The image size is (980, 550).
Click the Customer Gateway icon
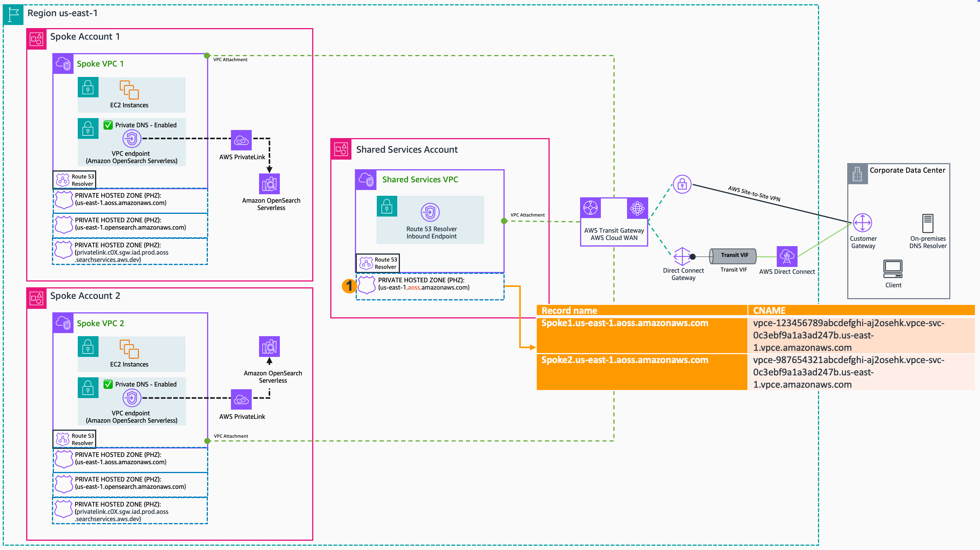[862, 223]
